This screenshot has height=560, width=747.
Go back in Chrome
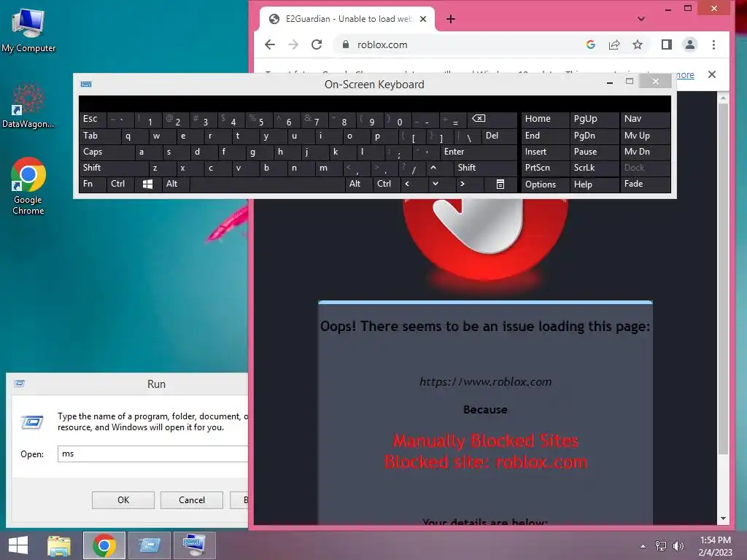click(270, 44)
